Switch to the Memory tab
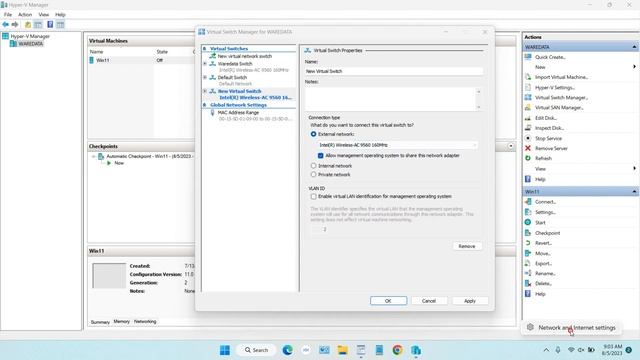The image size is (640, 360). point(122,322)
